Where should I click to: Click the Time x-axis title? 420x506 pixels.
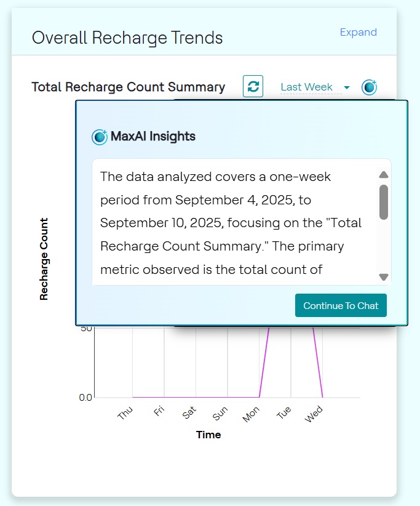pyautogui.click(x=208, y=435)
